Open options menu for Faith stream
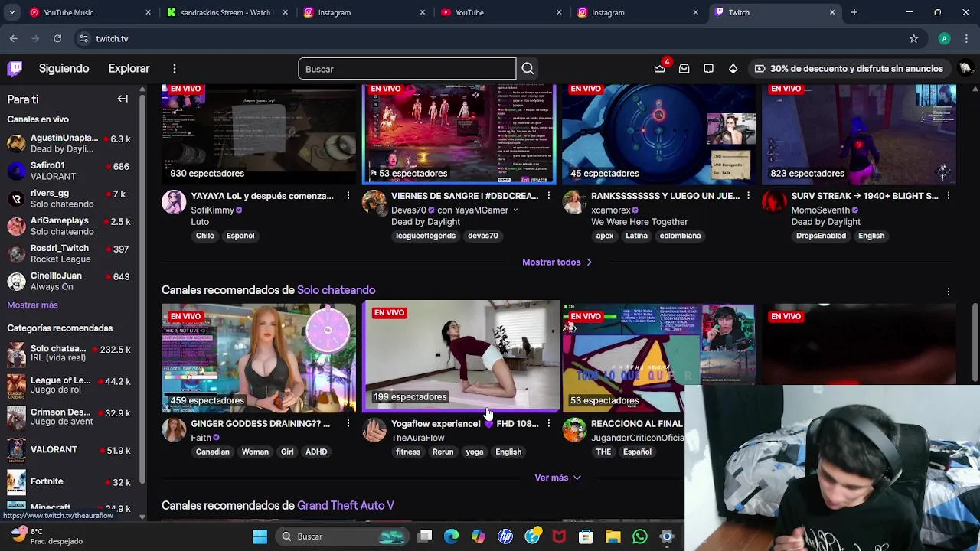980x551 pixels. coord(348,423)
